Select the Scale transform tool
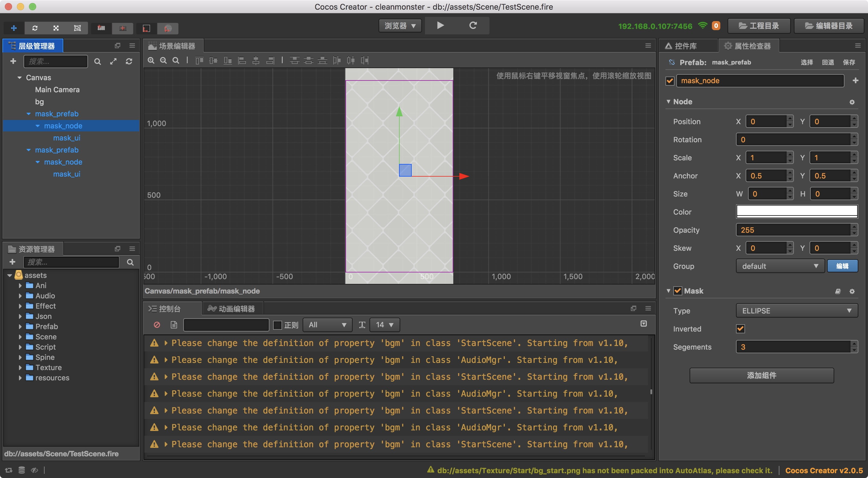 coord(56,28)
